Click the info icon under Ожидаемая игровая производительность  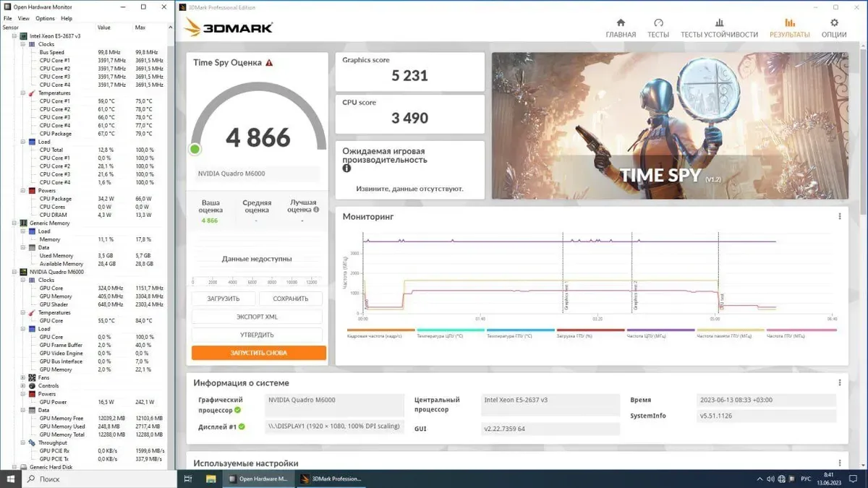(x=346, y=168)
